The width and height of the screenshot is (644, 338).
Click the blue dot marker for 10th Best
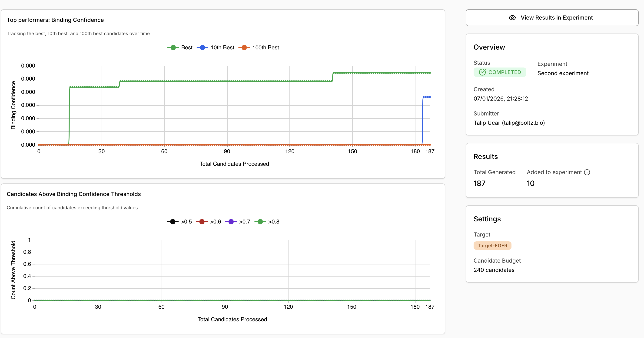[x=202, y=47]
